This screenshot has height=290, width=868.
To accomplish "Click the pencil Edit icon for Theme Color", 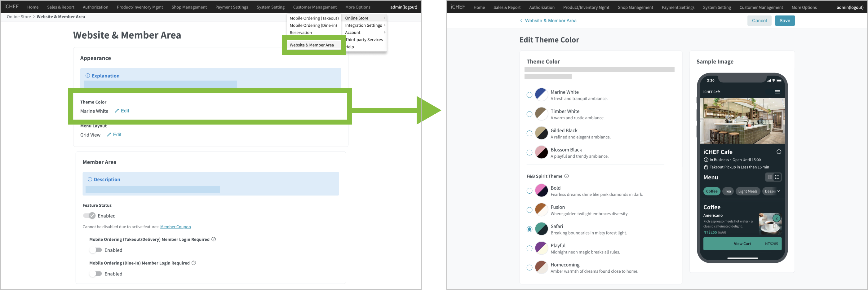I will click(x=117, y=111).
